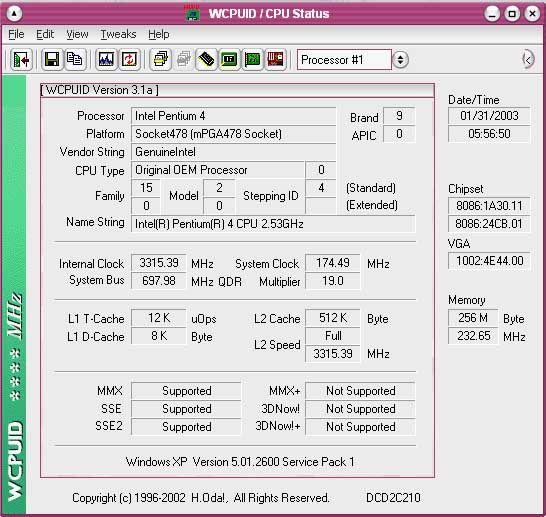Image resolution: width=546 pixels, height=517 pixels.
Task: Click the L1 D-Cache value 8 K
Action: [159, 336]
